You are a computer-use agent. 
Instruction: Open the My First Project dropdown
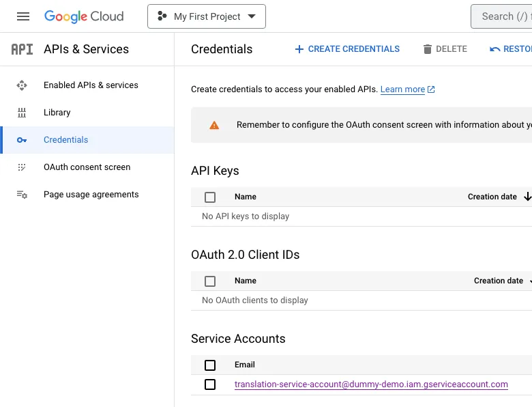206,16
